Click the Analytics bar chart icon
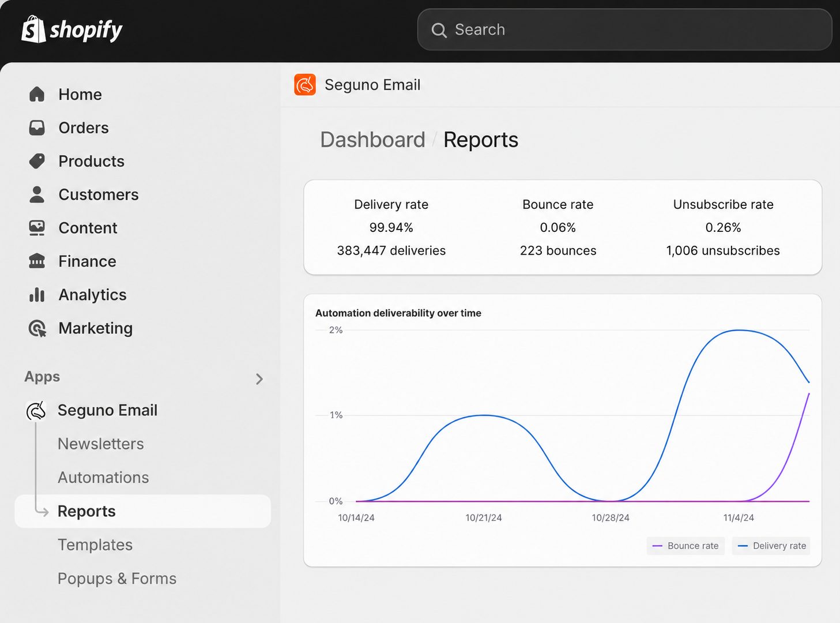The image size is (840, 623). pyautogui.click(x=37, y=295)
